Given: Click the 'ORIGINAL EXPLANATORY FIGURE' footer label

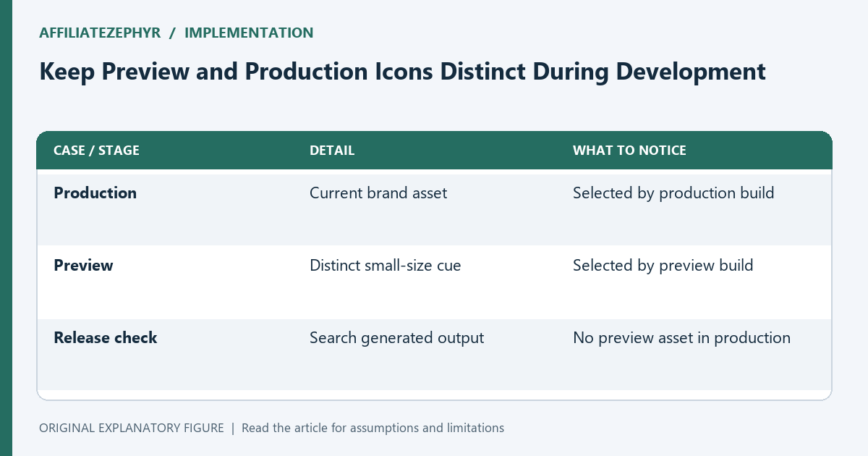Looking at the screenshot, I should (132, 428).
